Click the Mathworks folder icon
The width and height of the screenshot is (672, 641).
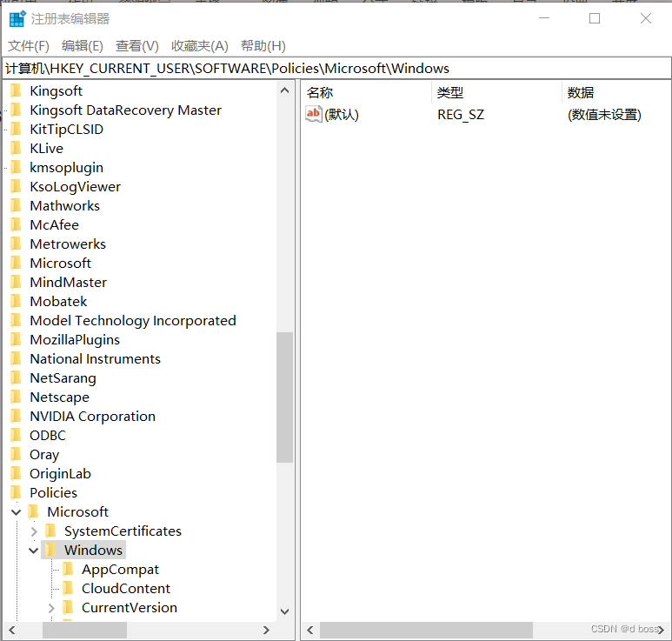coord(16,206)
